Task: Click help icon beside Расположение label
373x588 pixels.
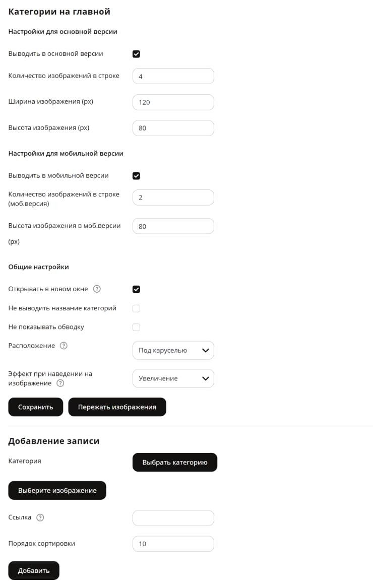Action: point(64,345)
